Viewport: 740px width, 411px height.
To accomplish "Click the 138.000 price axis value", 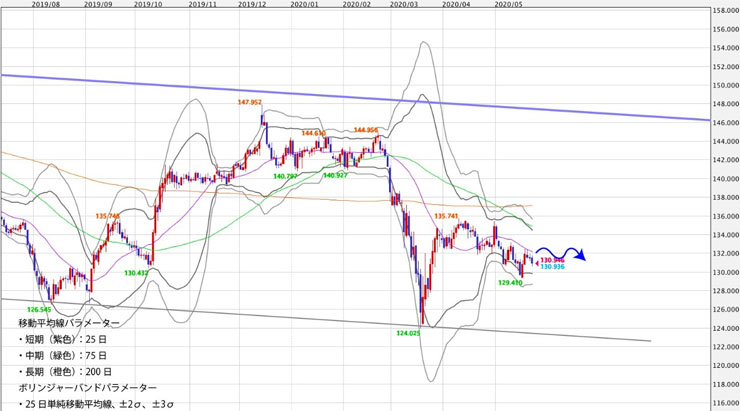I will [726, 197].
